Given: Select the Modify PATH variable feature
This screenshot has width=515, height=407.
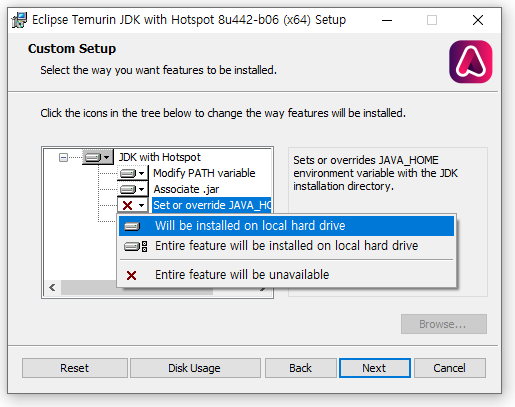Looking at the screenshot, I should coord(204,173).
